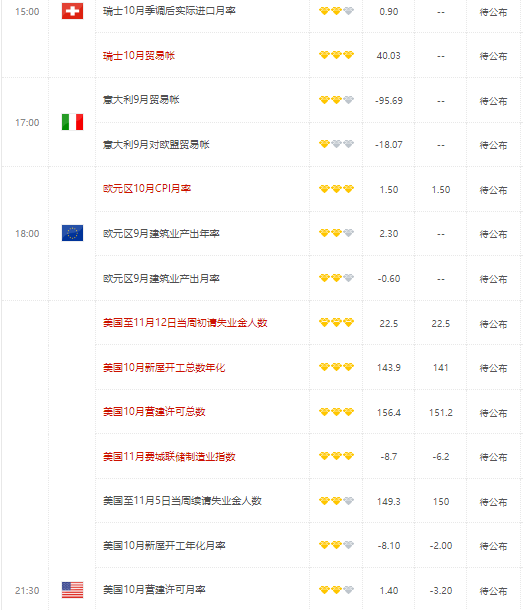The width and height of the screenshot is (523, 610).
Task: Click forecast value 150
Action: coord(441,501)
